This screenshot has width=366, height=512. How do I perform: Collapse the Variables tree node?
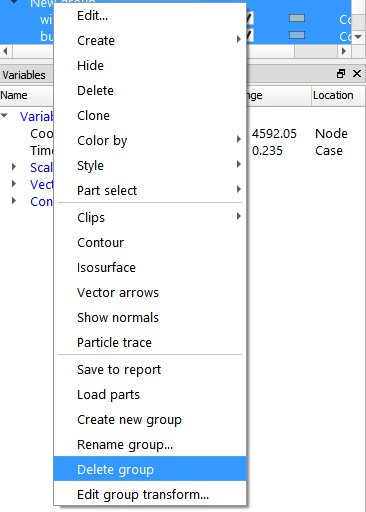[x=4, y=116]
